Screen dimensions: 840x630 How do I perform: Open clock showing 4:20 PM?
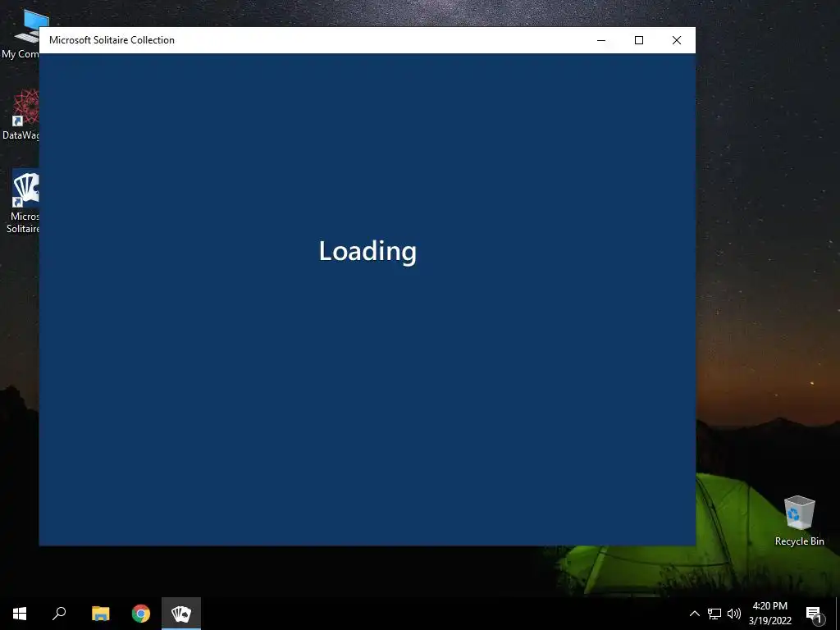[769, 614]
